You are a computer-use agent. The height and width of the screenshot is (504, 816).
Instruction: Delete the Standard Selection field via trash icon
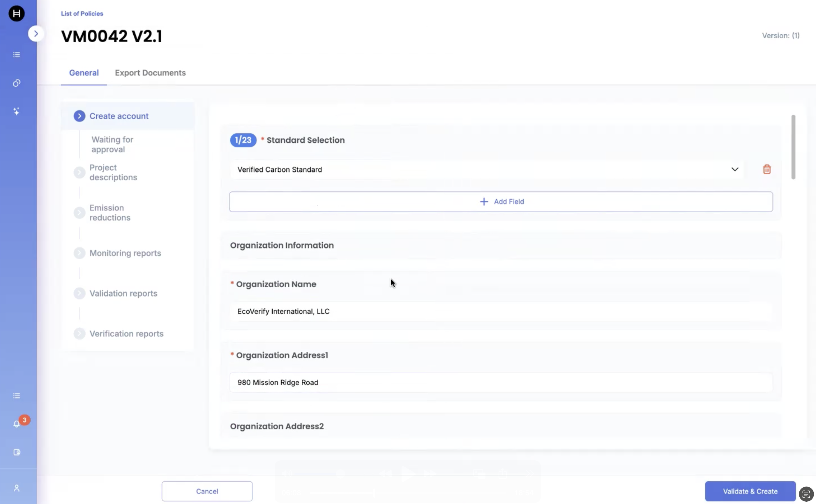766,169
